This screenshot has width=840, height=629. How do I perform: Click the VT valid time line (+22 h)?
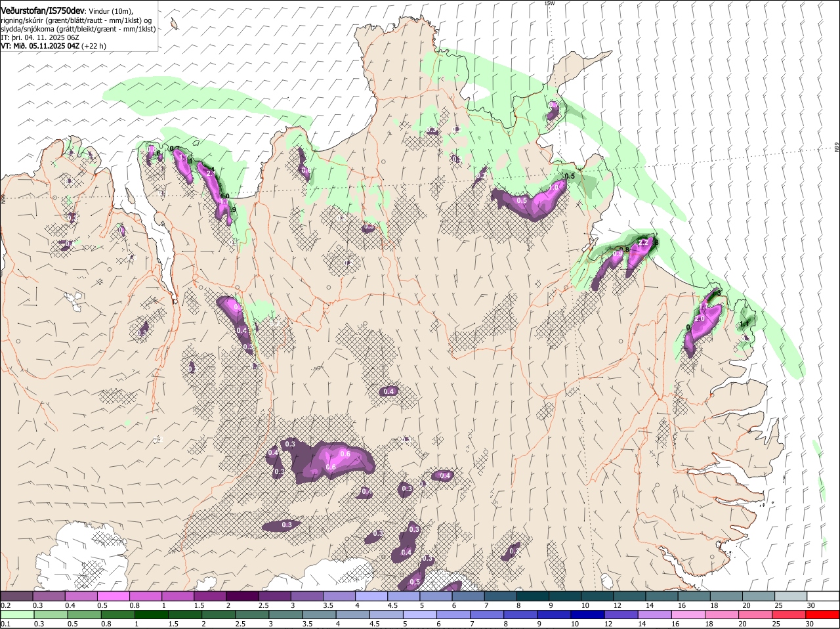54,46
